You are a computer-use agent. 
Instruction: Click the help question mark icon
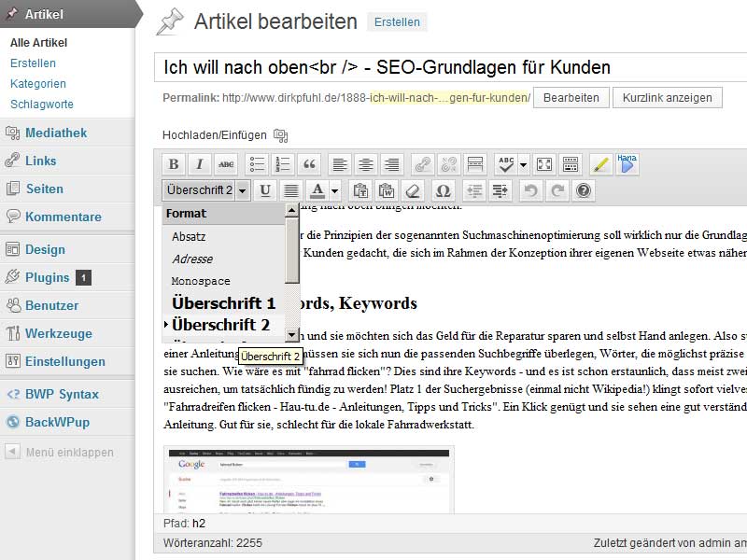click(584, 190)
